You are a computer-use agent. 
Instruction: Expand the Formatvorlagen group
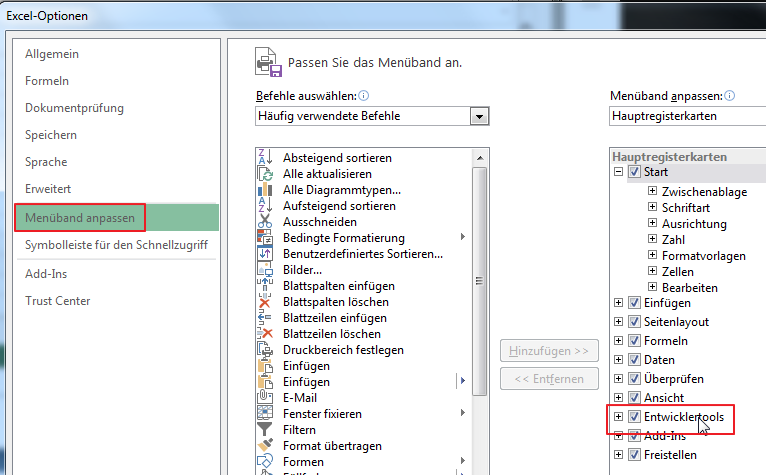click(652, 255)
